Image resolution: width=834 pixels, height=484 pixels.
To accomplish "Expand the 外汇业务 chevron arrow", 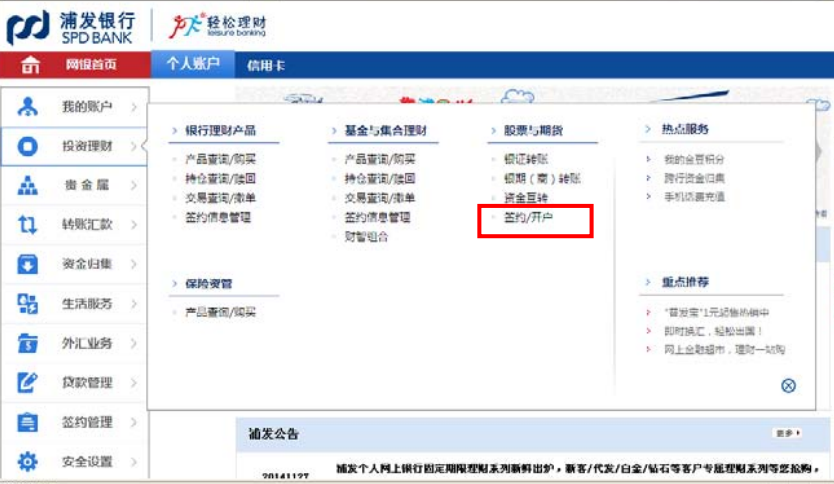I will [134, 344].
